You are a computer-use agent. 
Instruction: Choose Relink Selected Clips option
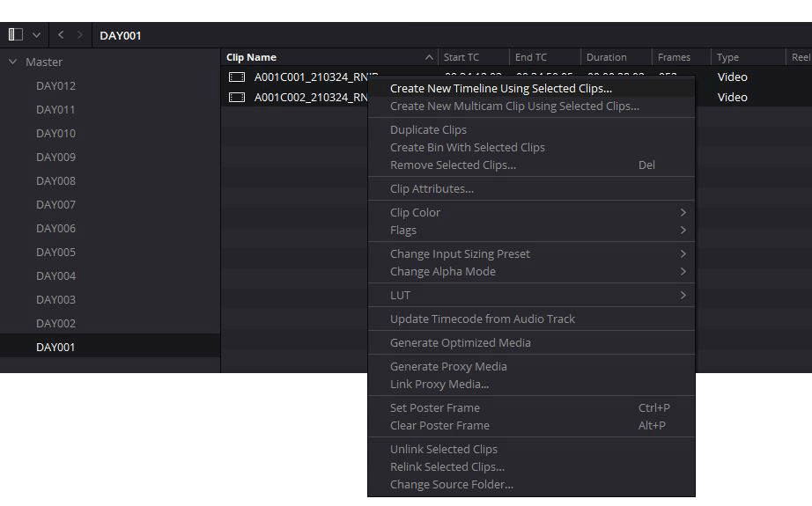(x=447, y=466)
